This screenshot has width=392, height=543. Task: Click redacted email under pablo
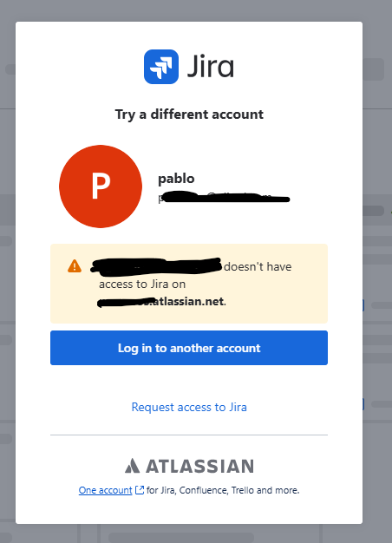[x=224, y=198]
